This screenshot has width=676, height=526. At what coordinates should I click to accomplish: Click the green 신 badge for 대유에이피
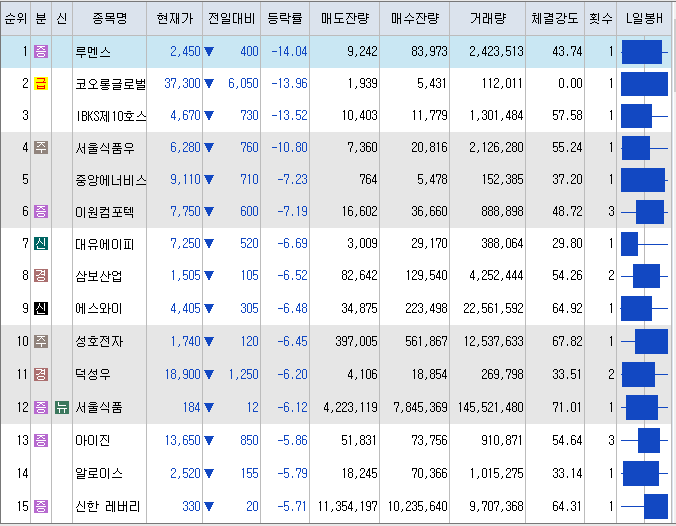coord(41,244)
